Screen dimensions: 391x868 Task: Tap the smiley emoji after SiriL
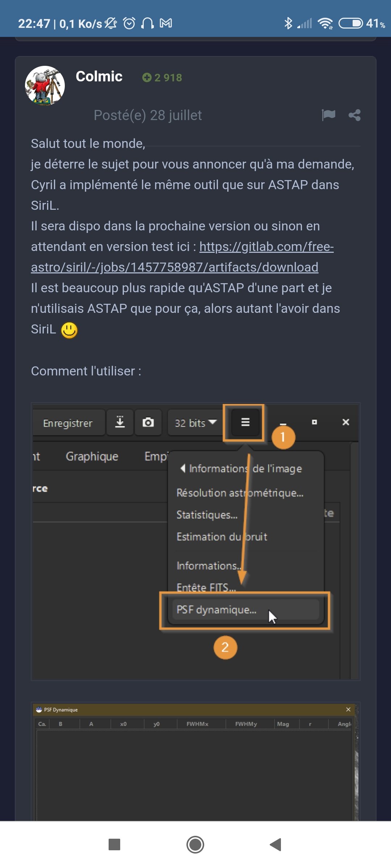[x=69, y=330]
